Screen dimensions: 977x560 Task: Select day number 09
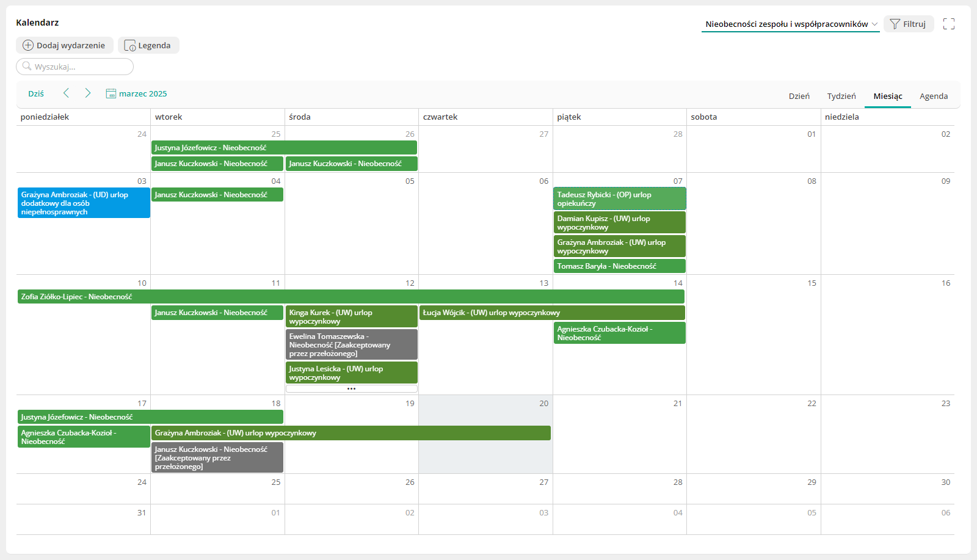[946, 181]
